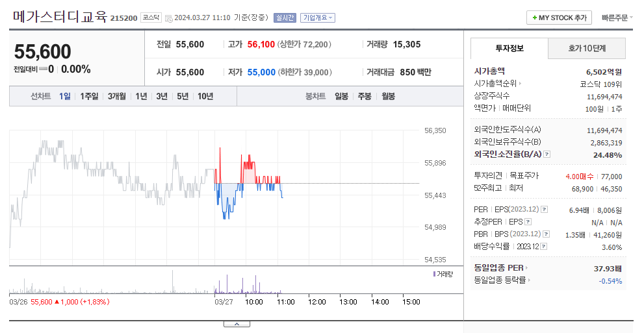Click foreign ownership ratio 24.48%
644x333 pixels.
click(608, 155)
